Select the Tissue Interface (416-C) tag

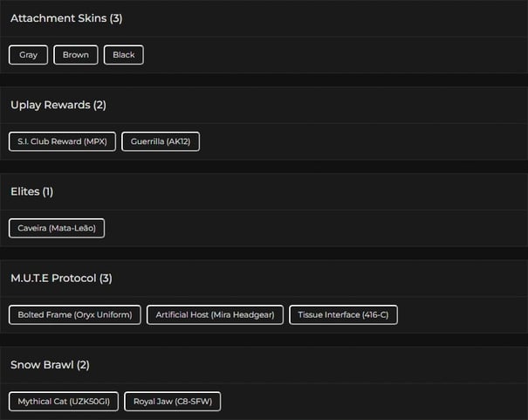tap(343, 314)
